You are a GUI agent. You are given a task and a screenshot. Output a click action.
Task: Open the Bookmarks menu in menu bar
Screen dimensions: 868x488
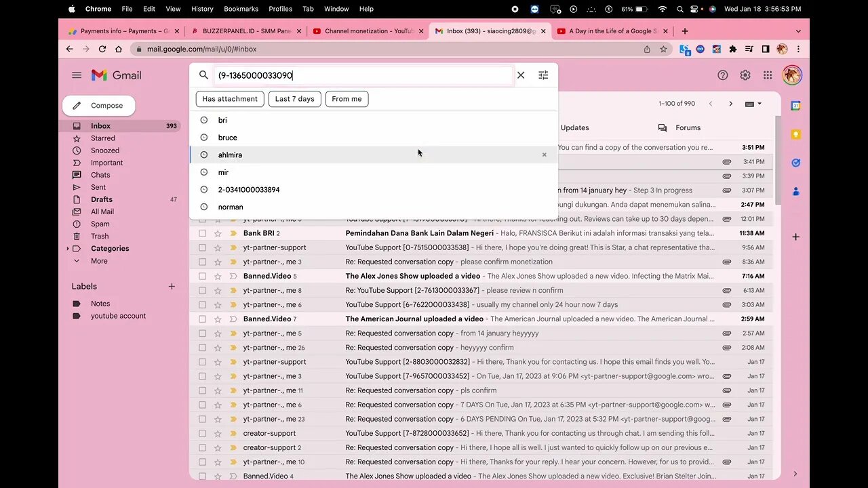point(241,9)
